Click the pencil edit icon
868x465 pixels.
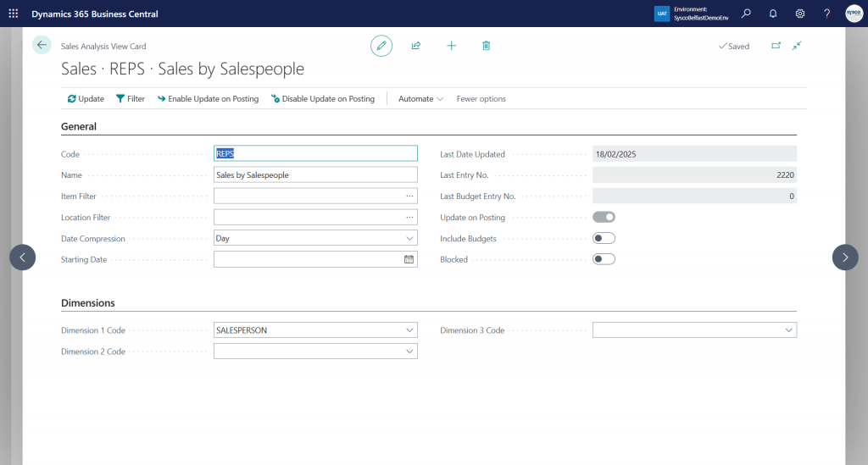point(381,46)
